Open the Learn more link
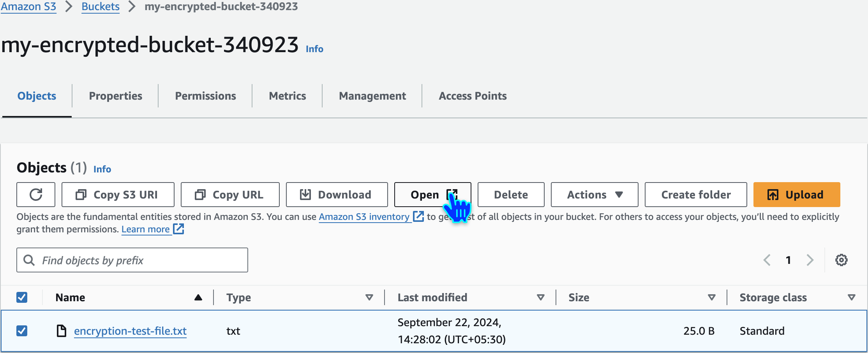The width and height of the screenshot is (868, 353). pyautogui.click(x=146, y=229)
